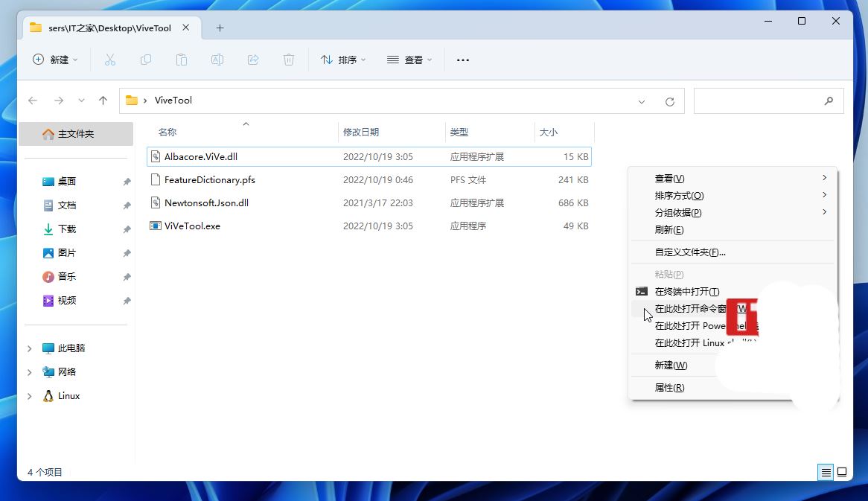Click the search input box
This screenshot has width=868, height=501.
point(759,100)
